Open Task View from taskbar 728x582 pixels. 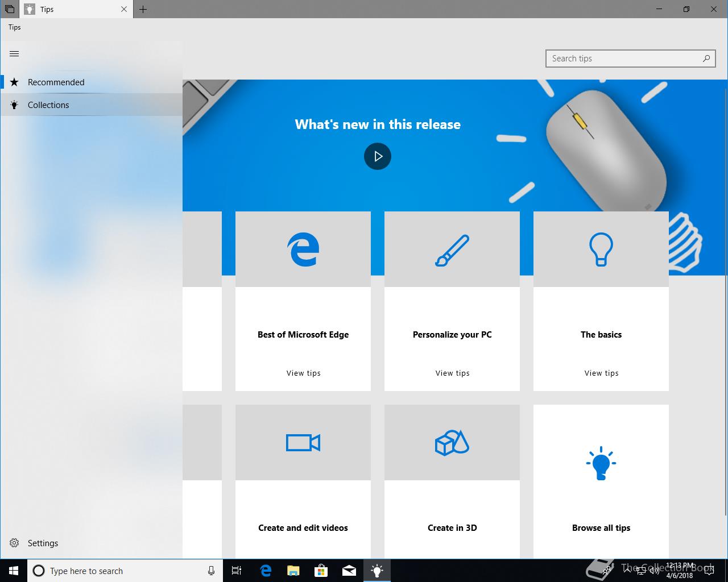(x=237, y=571)
